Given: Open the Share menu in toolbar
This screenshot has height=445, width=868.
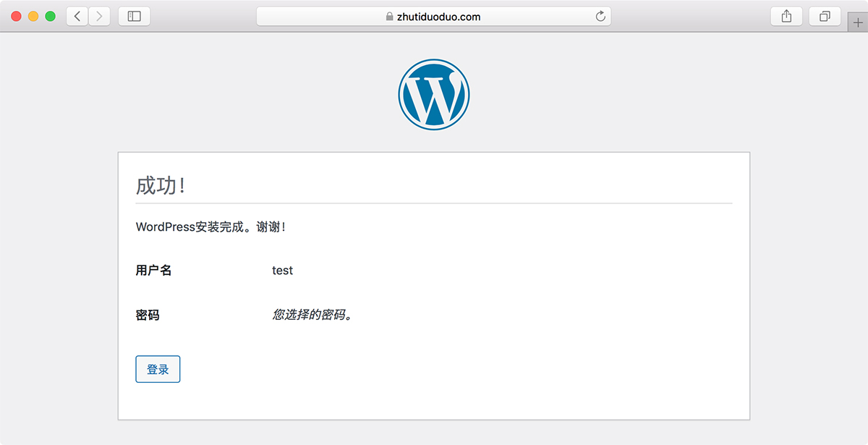Looking at the screenshot, I should point(786,16).
